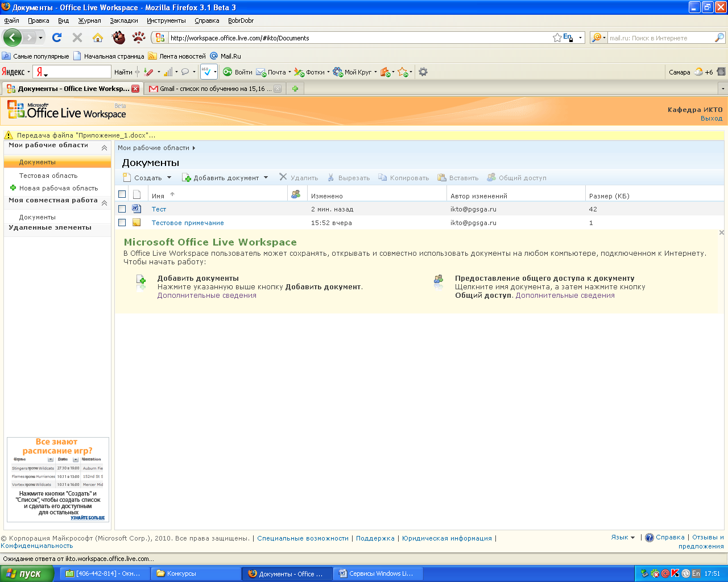Collapse the Мои рабочие области section
728x582 pixels.
pyautogui.click(x=104, y=147)
